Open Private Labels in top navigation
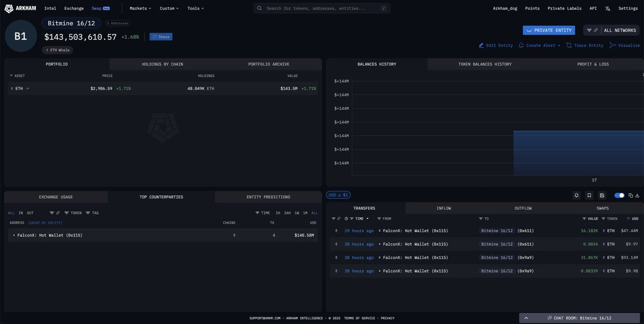Screen dimensions: 644x324 click(x=565, y=9)
